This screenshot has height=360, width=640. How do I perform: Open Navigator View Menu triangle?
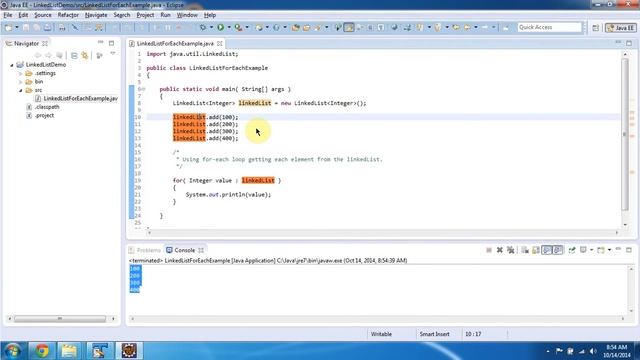(x=113, y=54)
